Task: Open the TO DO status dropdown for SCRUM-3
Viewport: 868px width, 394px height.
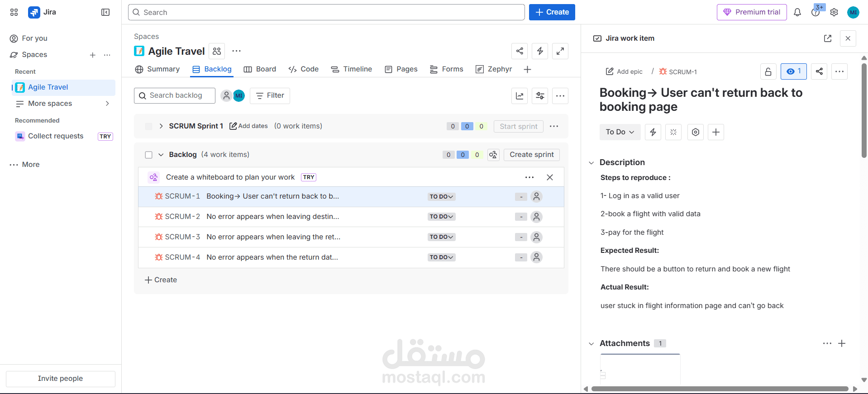Action: click(x=441, y=237)
